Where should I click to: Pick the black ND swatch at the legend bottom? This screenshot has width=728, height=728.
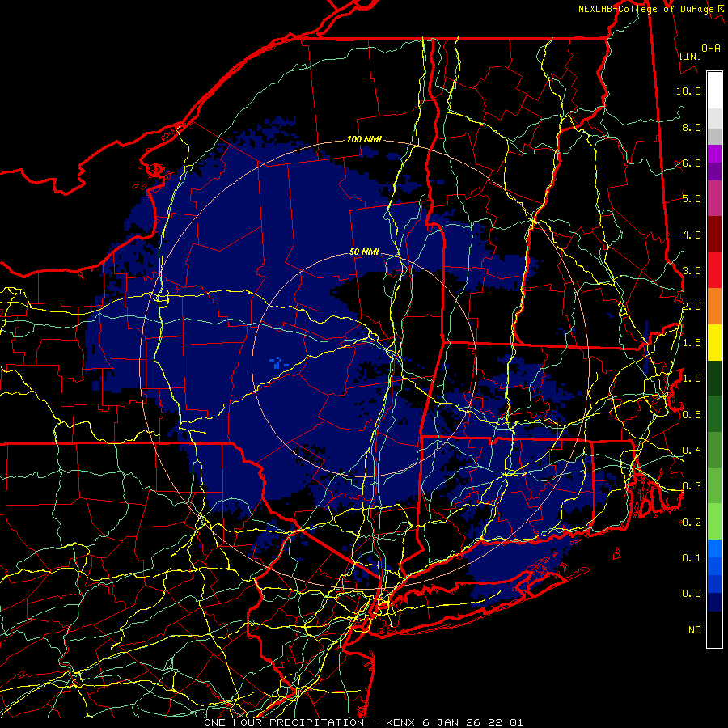714,629
